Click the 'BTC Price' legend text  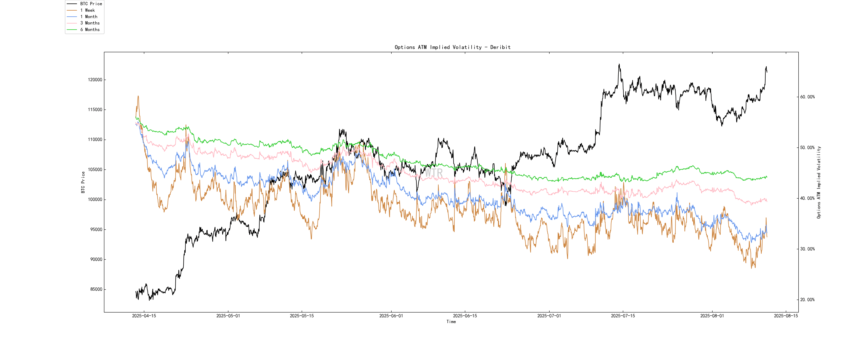[91, 4]
